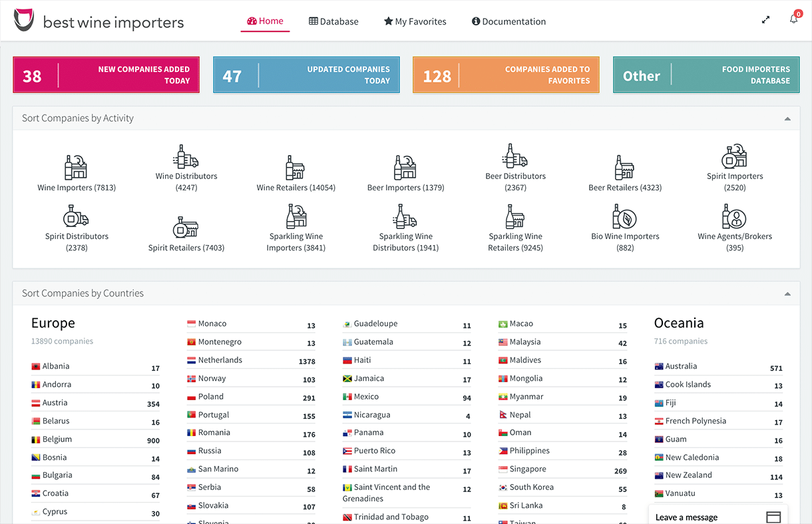
Task: Select Australia in the Oceania list
Action: [681, 366]
